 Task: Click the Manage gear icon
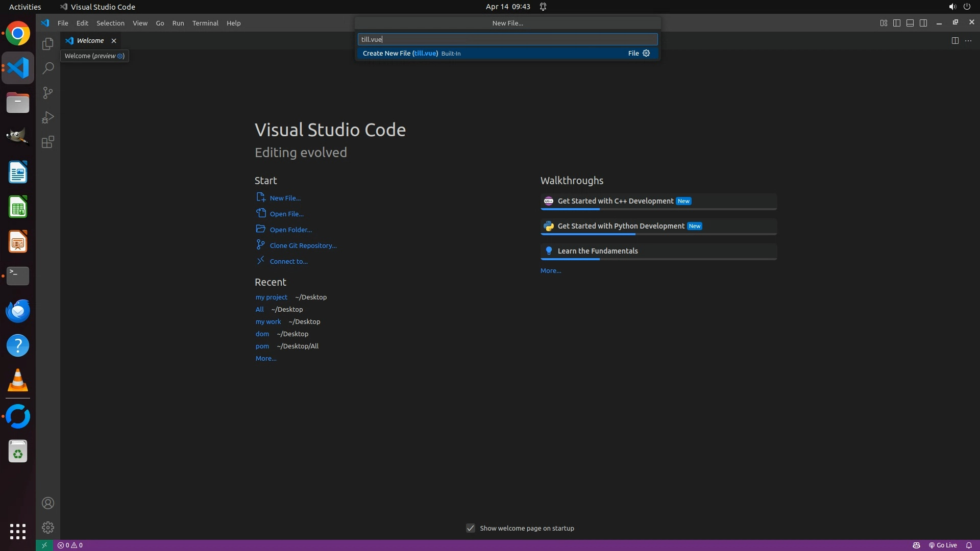coord(48,528)
